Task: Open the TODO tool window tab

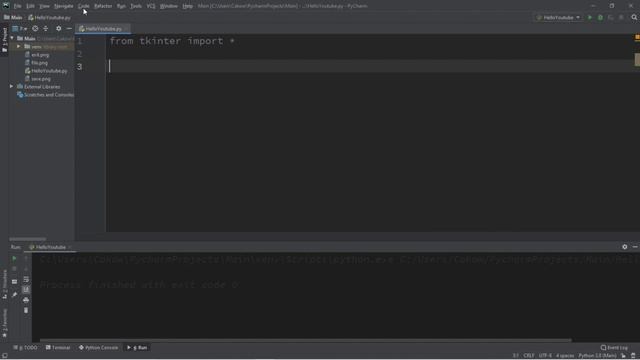Action: (25, 348)
